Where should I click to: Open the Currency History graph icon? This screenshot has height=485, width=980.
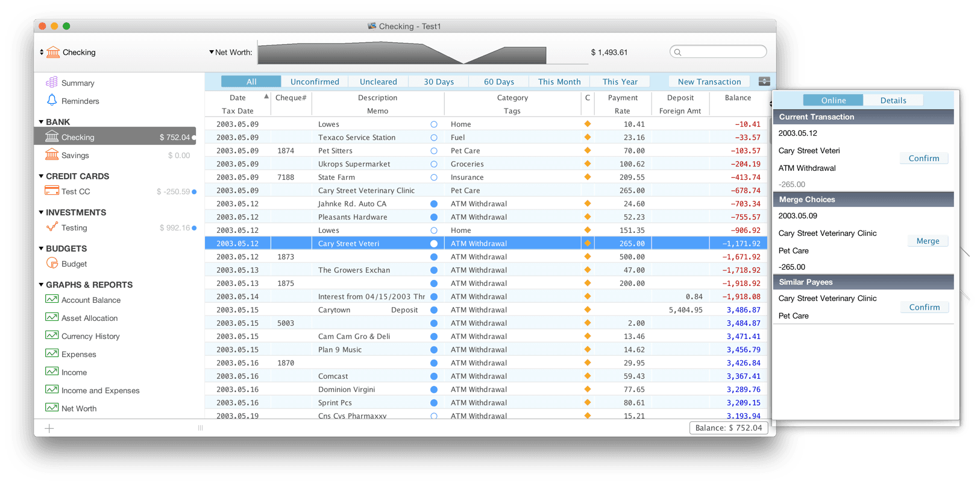pyautogui.click(x=52, y=335)
